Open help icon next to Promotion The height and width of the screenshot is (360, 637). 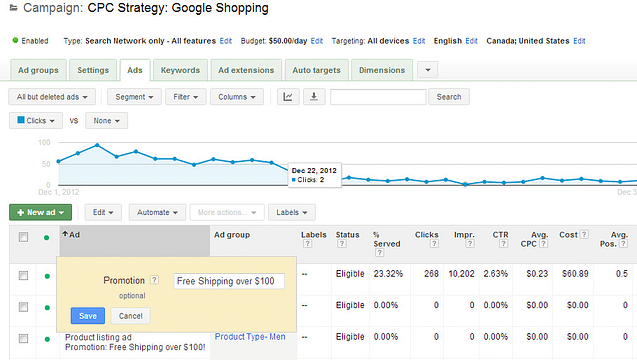pyautogui.click(x=154, y=280)
